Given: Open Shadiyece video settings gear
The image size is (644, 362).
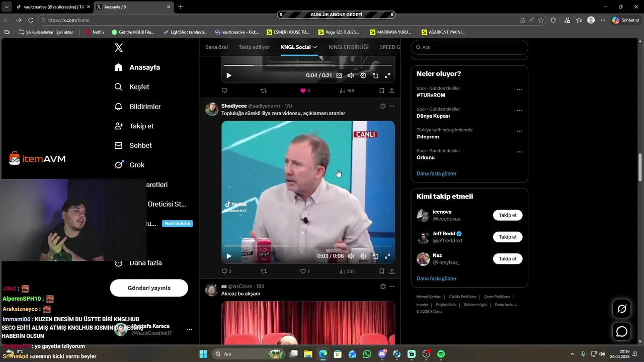Looking at the screenshot, I should (x=363, y=256).
